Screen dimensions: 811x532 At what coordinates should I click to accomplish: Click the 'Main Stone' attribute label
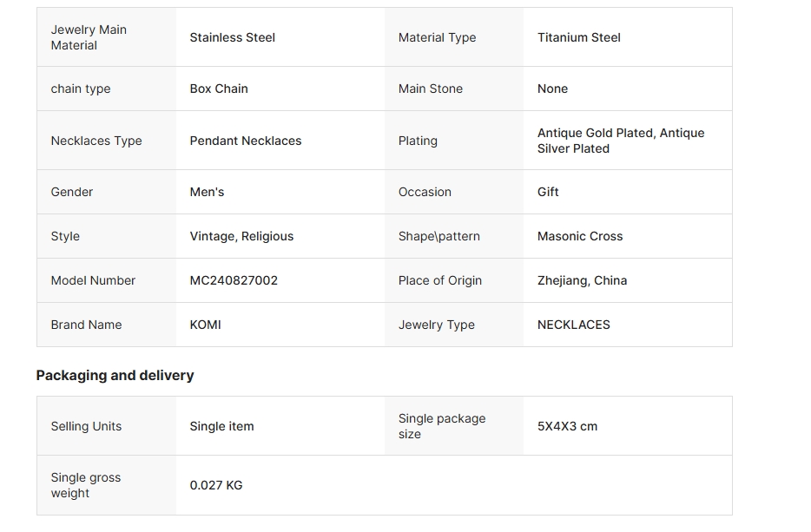coord(430,89)
